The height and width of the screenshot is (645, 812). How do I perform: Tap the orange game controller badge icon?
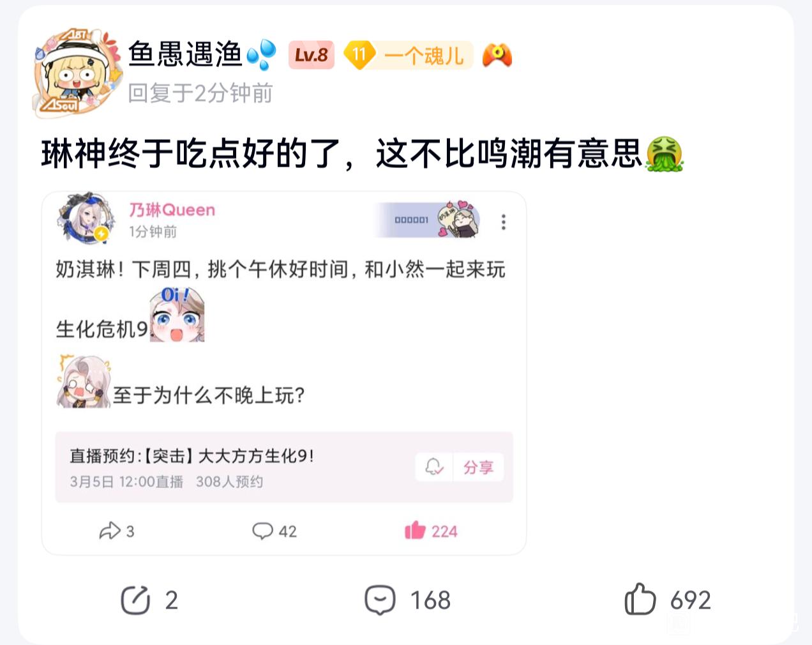tap(497, 55)
